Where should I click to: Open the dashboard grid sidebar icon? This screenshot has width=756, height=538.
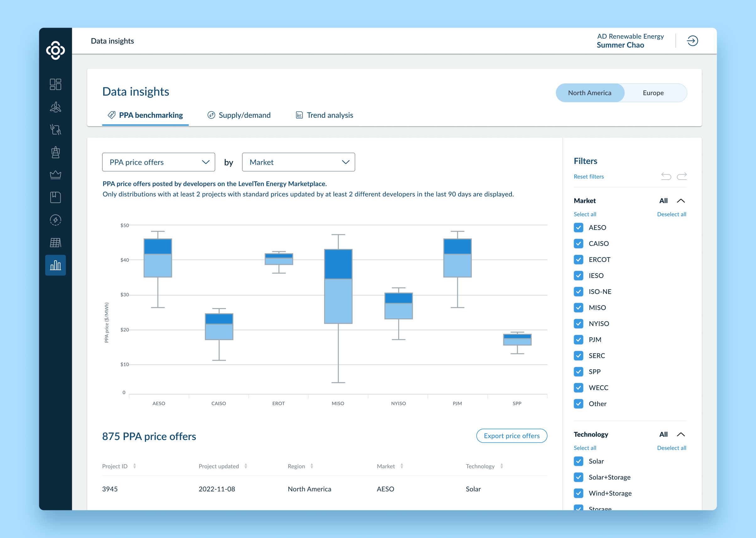pos(55,84)
